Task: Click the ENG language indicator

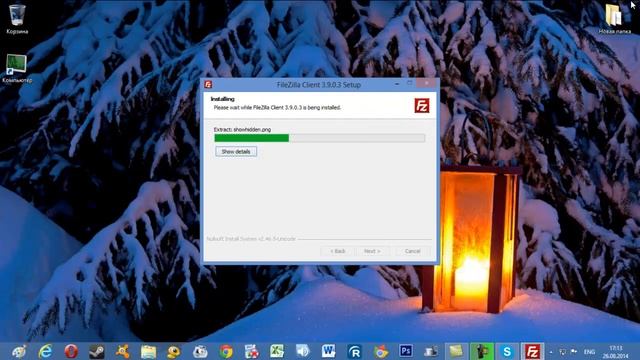Action: 589,352
